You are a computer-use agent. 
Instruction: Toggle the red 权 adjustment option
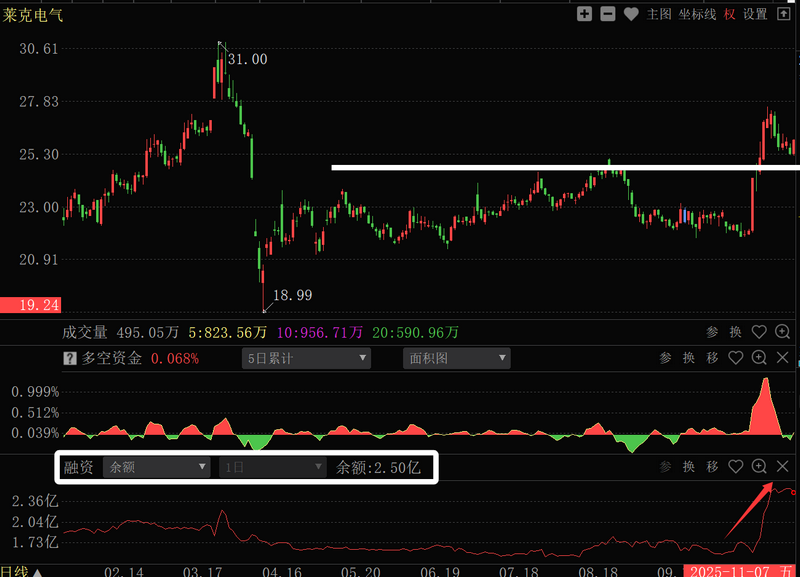(x=730, y=14)
